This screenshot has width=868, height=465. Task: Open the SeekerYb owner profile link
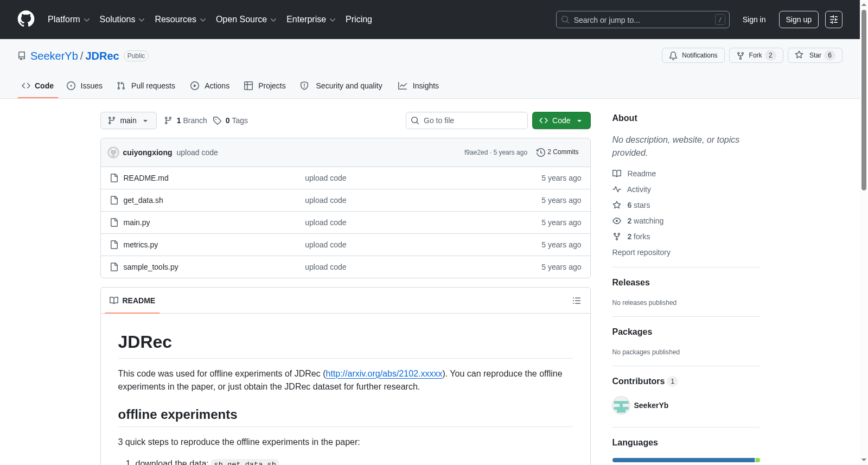[x=54, y=56]
